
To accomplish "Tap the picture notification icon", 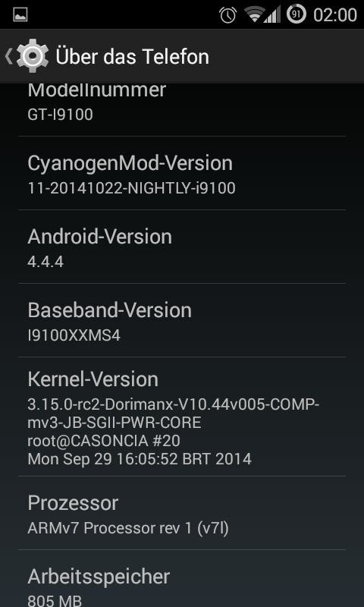I will 20,14.
